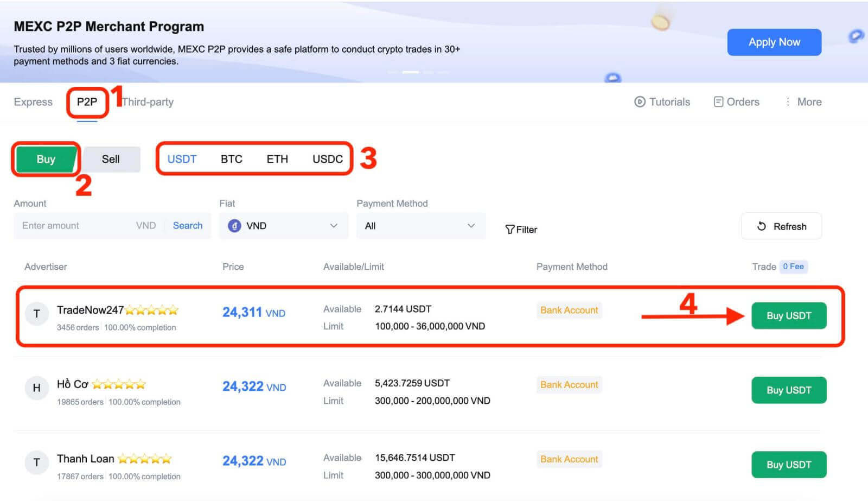The image size is (868, 501).
Task: Click the Filter funnel icon
Action: (x=510, y=230)
